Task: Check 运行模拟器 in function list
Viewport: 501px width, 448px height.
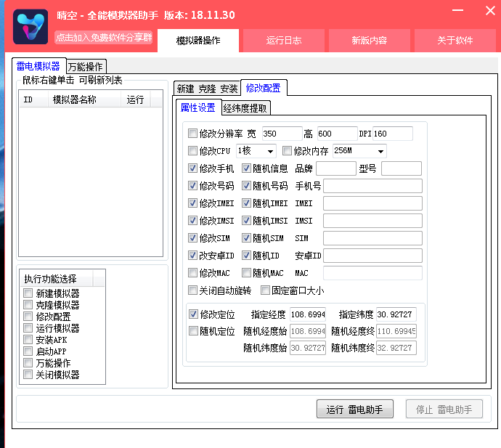Action: point(28,328)
